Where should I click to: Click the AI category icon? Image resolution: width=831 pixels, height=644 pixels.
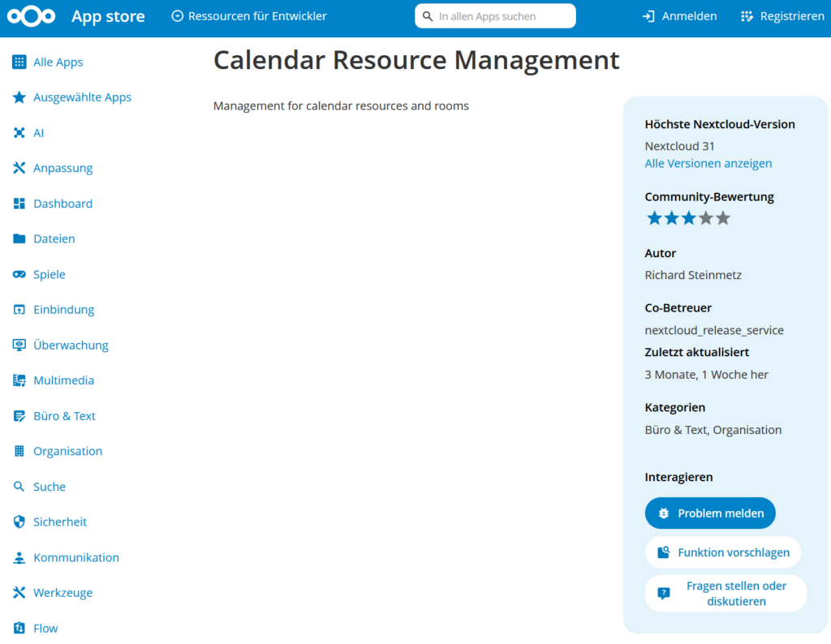(x=19, y=132)
